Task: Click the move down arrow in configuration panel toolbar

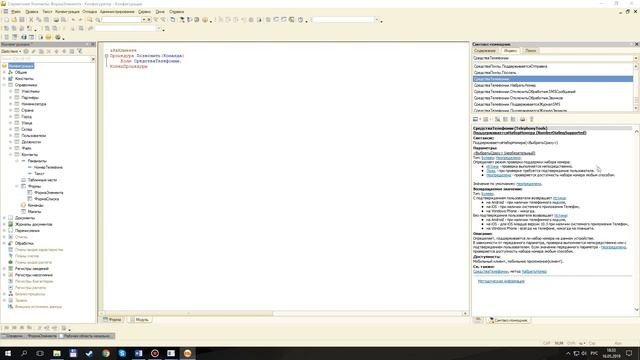Action: tap(64, 51)
